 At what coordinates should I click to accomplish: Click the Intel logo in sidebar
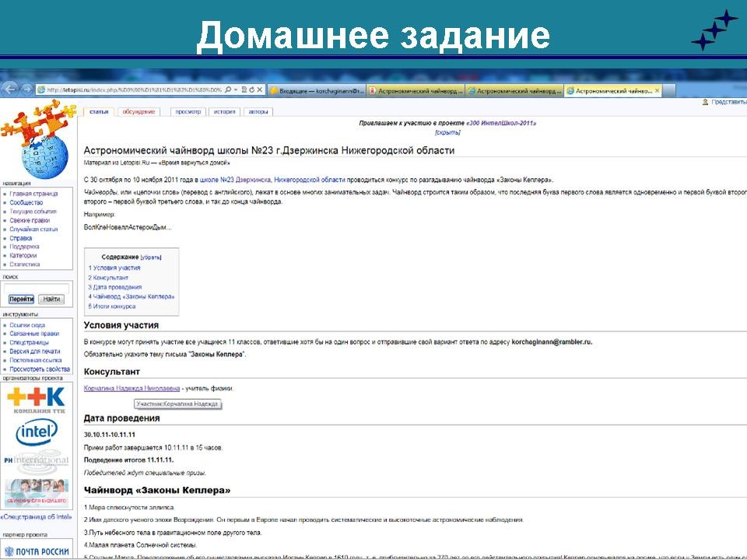(37, 432)
